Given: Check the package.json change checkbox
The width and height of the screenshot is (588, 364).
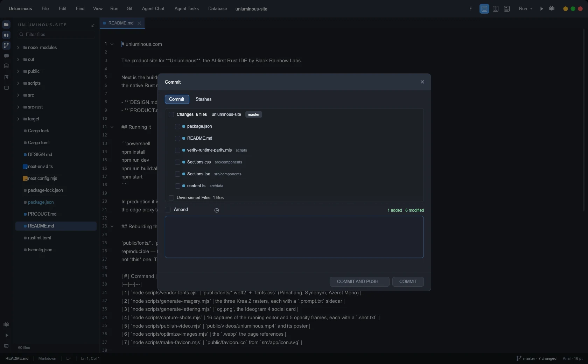Looking at the screenshot, I should pyautogui.click(x=177, y=126).
